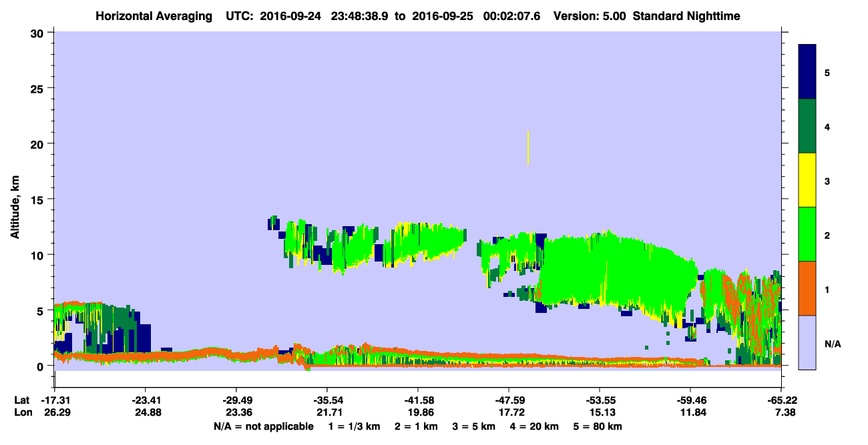Viewport: 868px width, 445px height.
Task: Click the yellow legend swatch labeled 3
Action: 807,180
